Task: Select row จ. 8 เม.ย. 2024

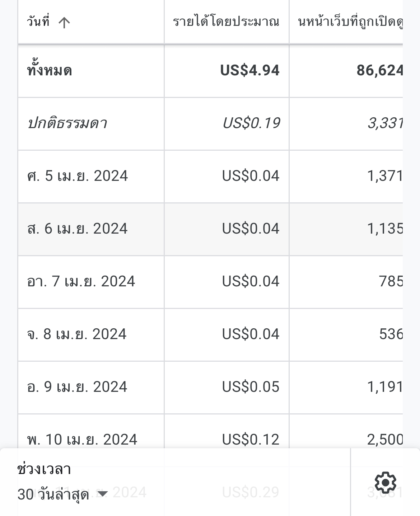Action: 210,335
